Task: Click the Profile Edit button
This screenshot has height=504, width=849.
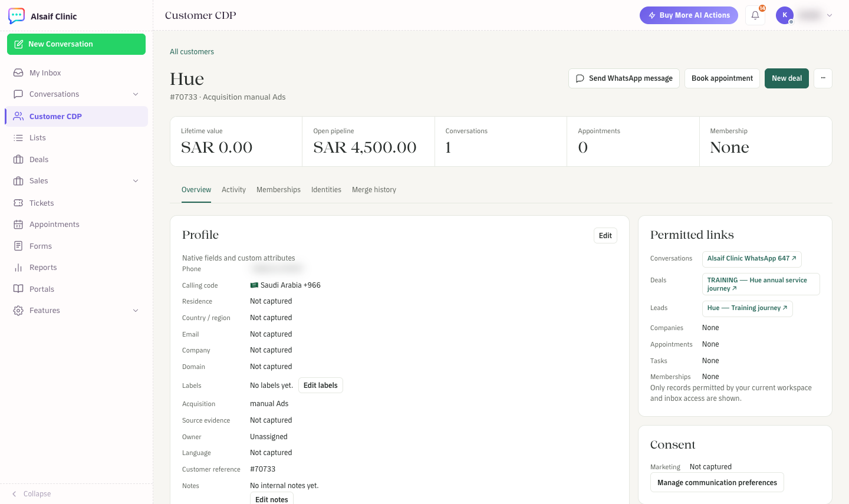Action: coord(606,236)
